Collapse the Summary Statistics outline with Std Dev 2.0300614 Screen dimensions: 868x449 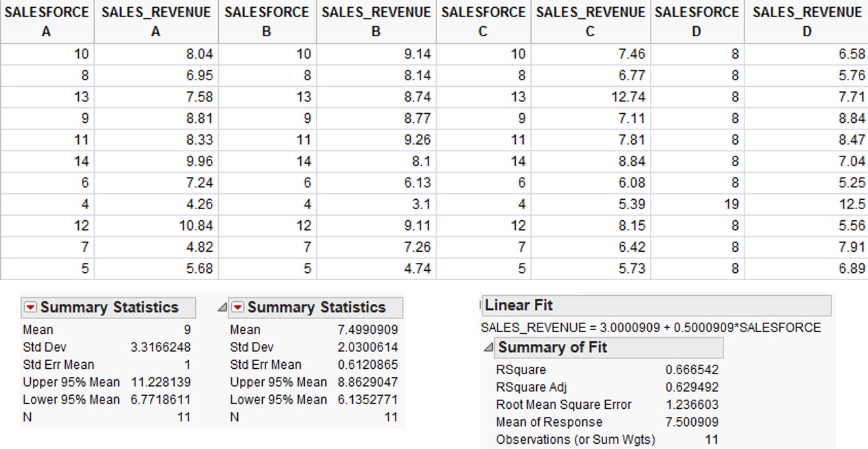click(222, 308)
